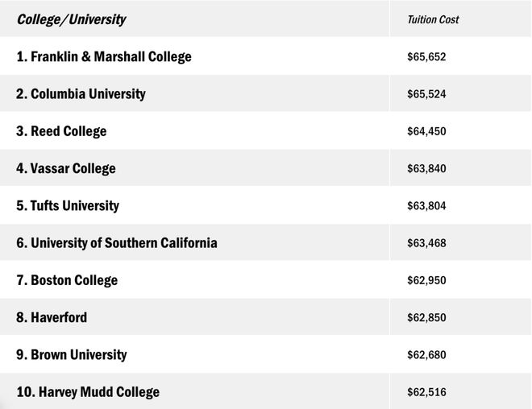Select the $63,804 tuition value
532x409 pixels.
tap(426, 205)
